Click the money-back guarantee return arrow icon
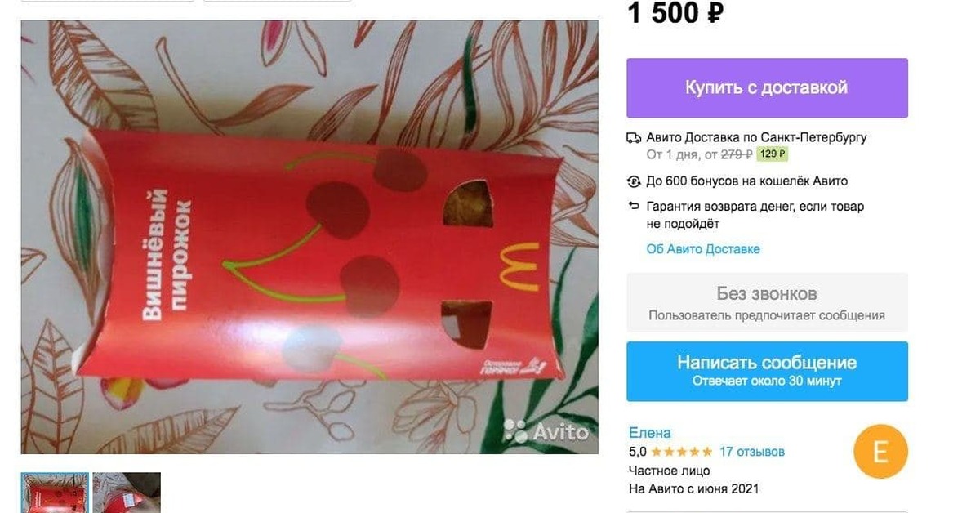Screen dimensions: 980x513 click(x=634, y=206)
